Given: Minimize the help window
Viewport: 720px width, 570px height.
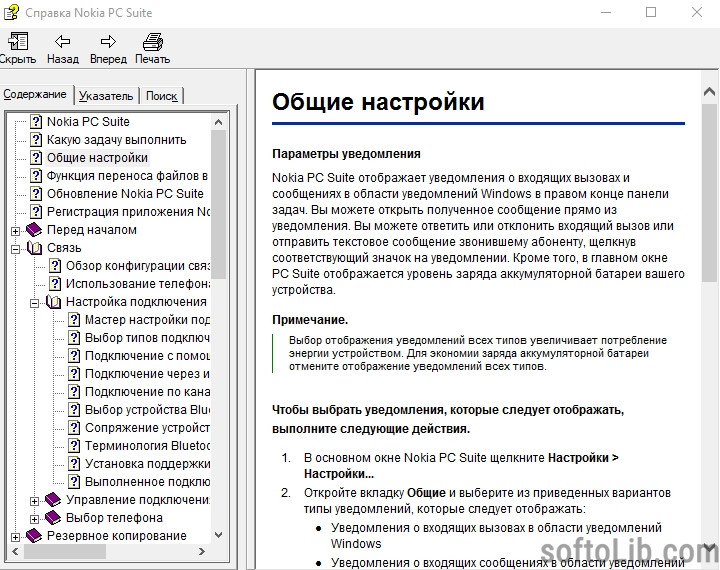Looking at the screenshot, I should pos(606,12).
